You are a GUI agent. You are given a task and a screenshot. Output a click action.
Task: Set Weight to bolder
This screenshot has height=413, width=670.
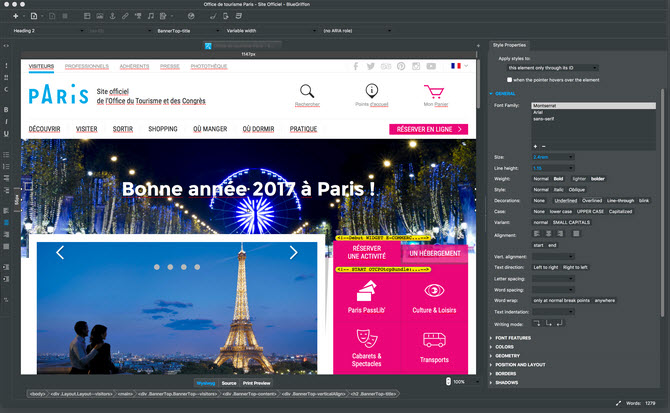598,179
